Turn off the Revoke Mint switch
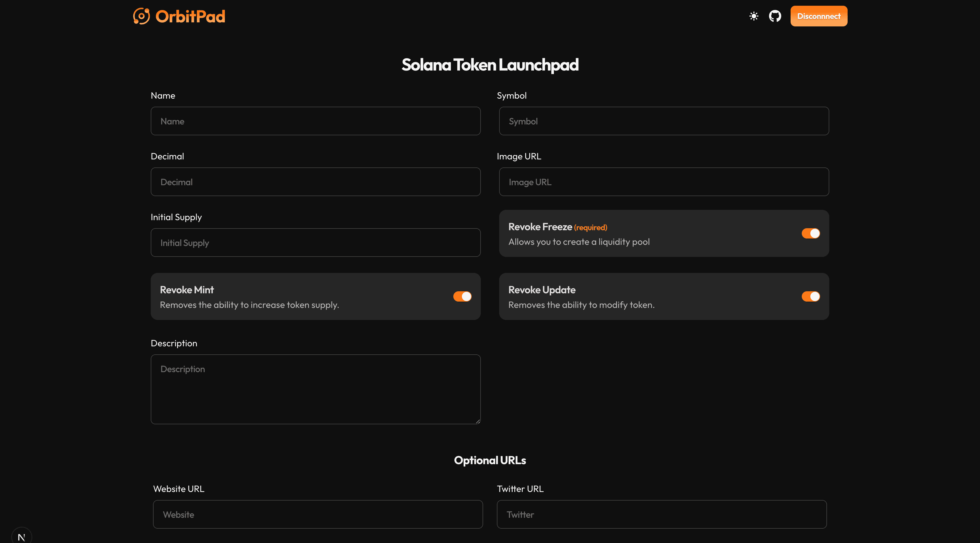The image size is (980, 543). click(462, 296)
